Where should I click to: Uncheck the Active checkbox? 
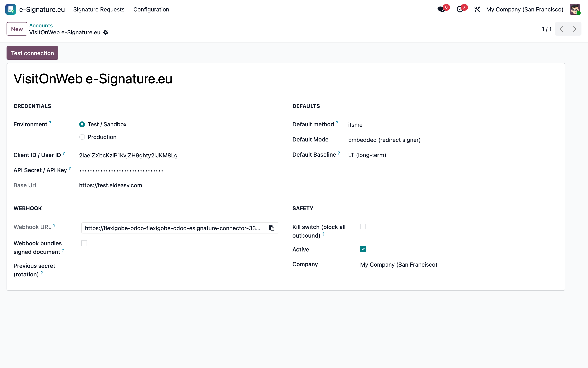pos(363,249)
